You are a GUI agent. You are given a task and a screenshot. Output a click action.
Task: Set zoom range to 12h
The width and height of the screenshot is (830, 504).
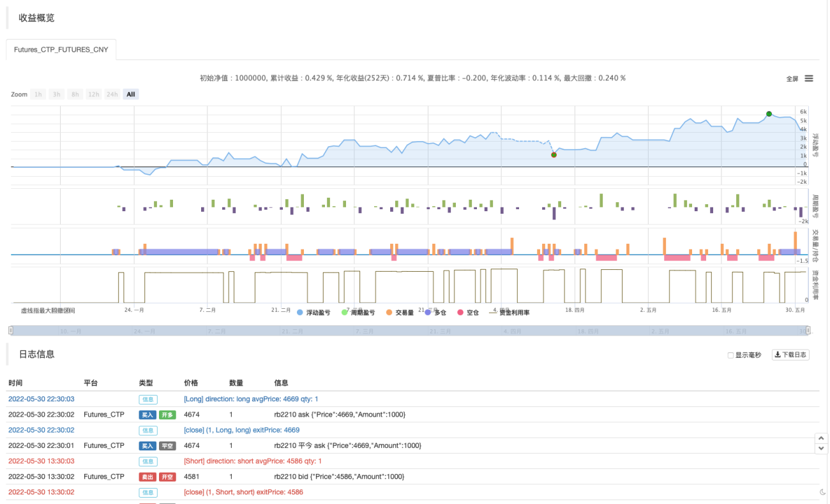(x=94, y=94)
